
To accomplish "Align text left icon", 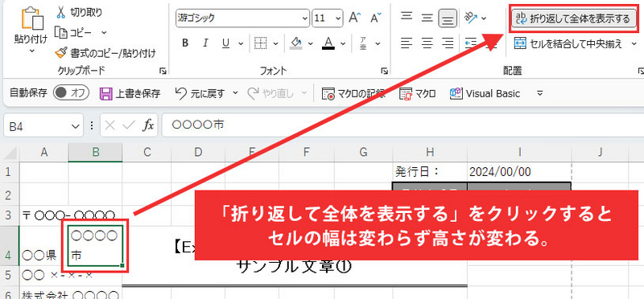I will point(407,43).
